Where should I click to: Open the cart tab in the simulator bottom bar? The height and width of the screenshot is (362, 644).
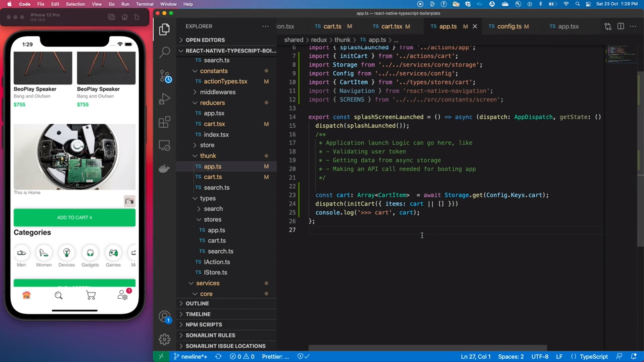tap(91, 295)
